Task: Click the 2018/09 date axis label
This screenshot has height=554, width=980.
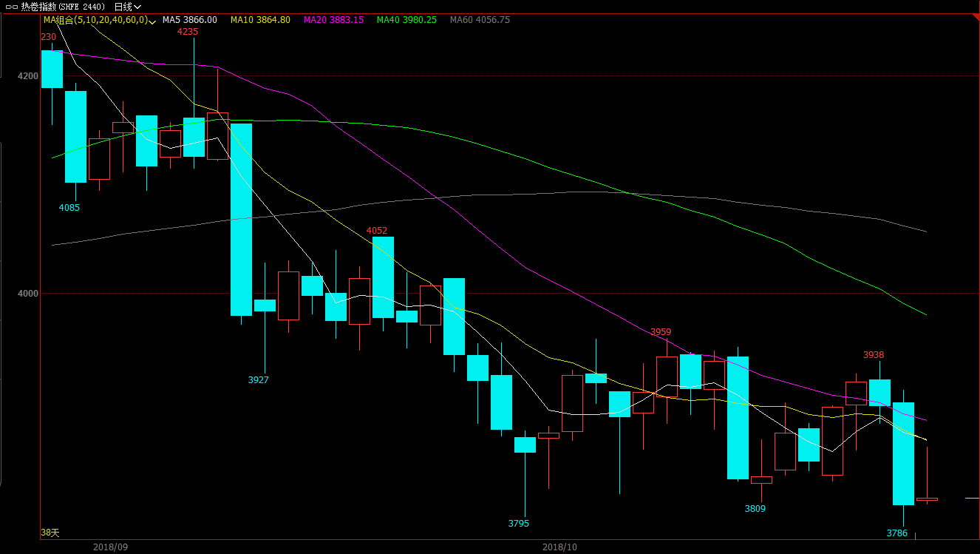Action: click(111, 547)
